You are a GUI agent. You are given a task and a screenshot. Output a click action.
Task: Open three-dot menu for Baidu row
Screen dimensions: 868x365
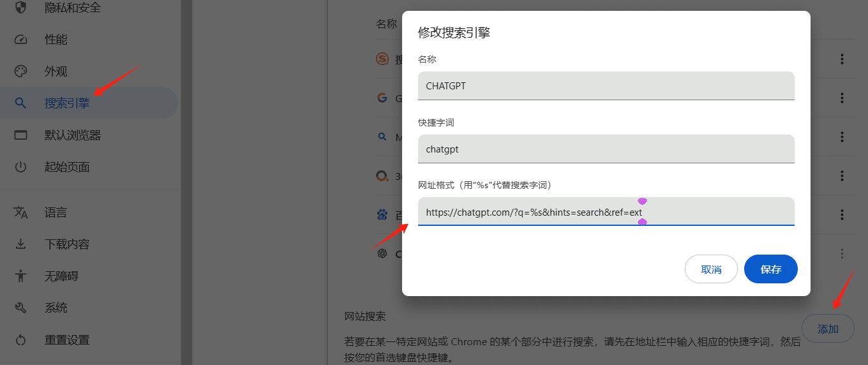(x=842, y=214)
